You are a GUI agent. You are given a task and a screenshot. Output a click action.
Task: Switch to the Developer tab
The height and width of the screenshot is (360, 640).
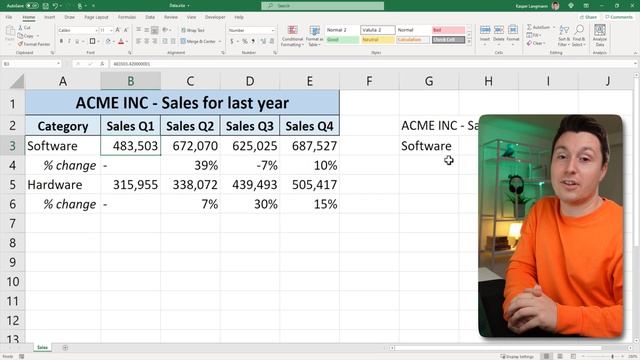tap(215, 17)
